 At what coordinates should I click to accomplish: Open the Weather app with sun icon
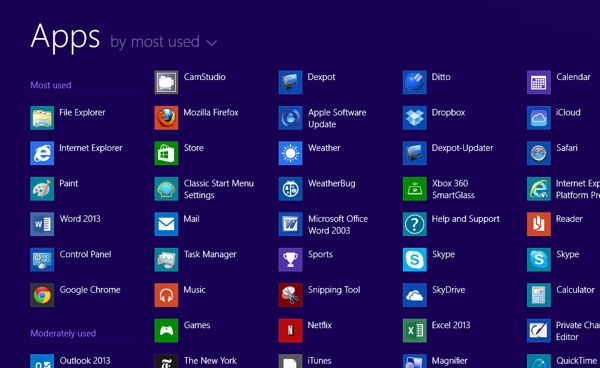pos(309,153)
